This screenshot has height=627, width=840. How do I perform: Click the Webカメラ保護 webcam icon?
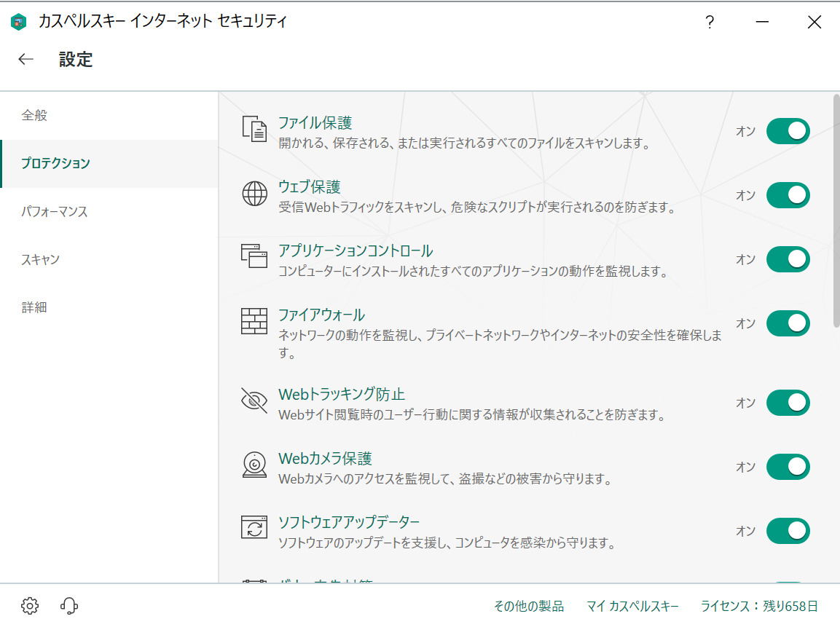tap(254, 464)
